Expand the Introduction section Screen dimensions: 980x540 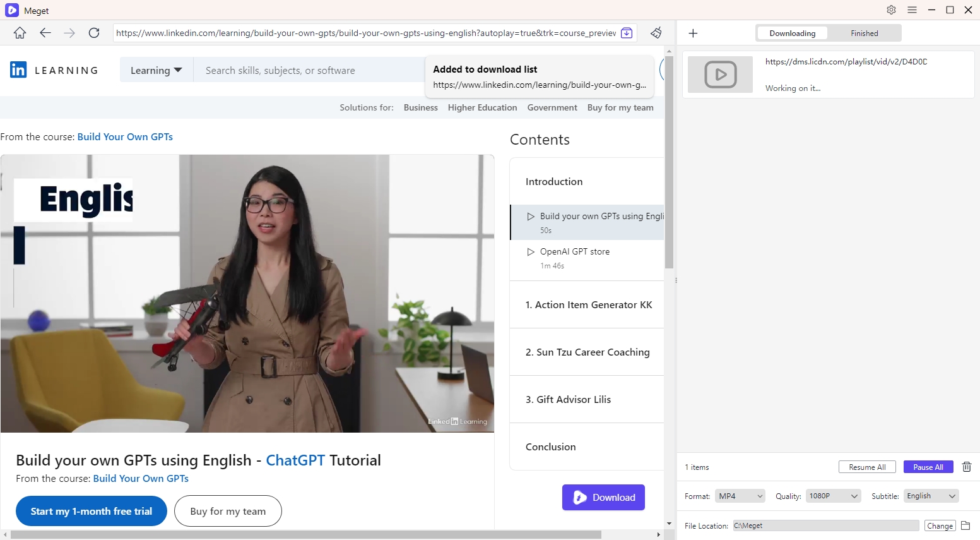[x=587, y=181]
